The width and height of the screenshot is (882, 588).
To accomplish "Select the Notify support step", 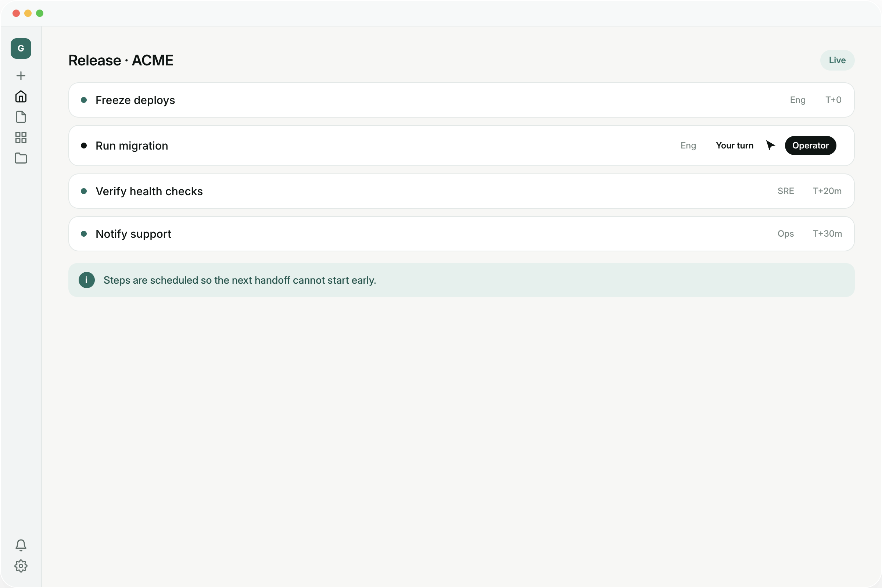I will click(x=461, y=234).
